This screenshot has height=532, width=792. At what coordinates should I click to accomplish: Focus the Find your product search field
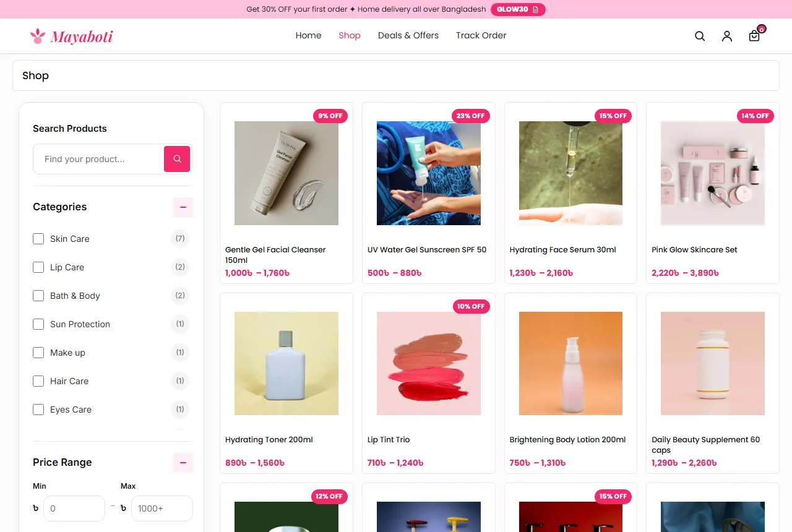pos(99,159)
